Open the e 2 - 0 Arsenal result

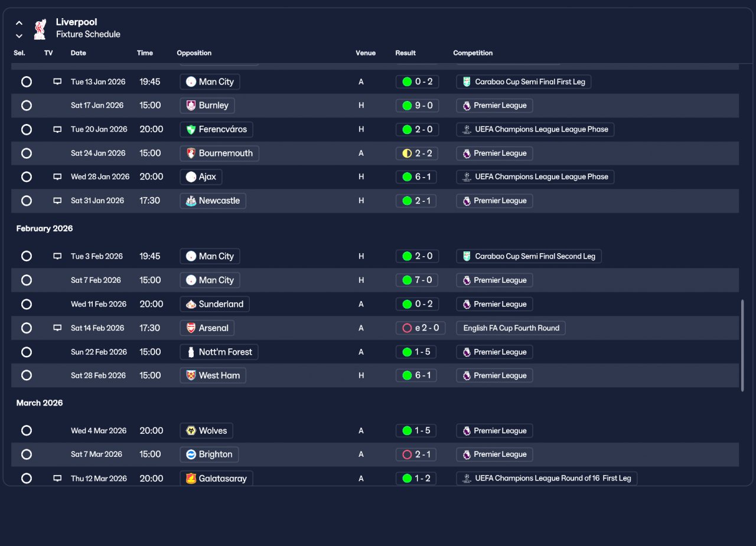pos(421,328)
